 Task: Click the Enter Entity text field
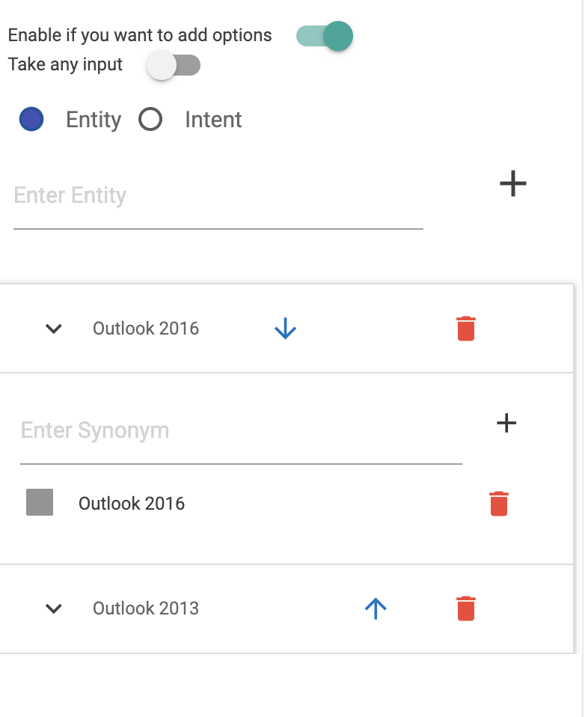[x=217, y=196]
